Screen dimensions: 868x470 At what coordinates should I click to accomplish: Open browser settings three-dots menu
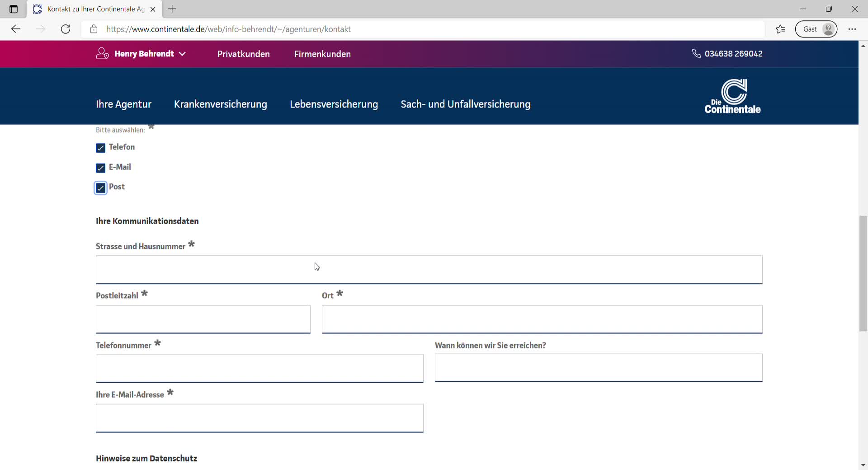pos(852,29)
